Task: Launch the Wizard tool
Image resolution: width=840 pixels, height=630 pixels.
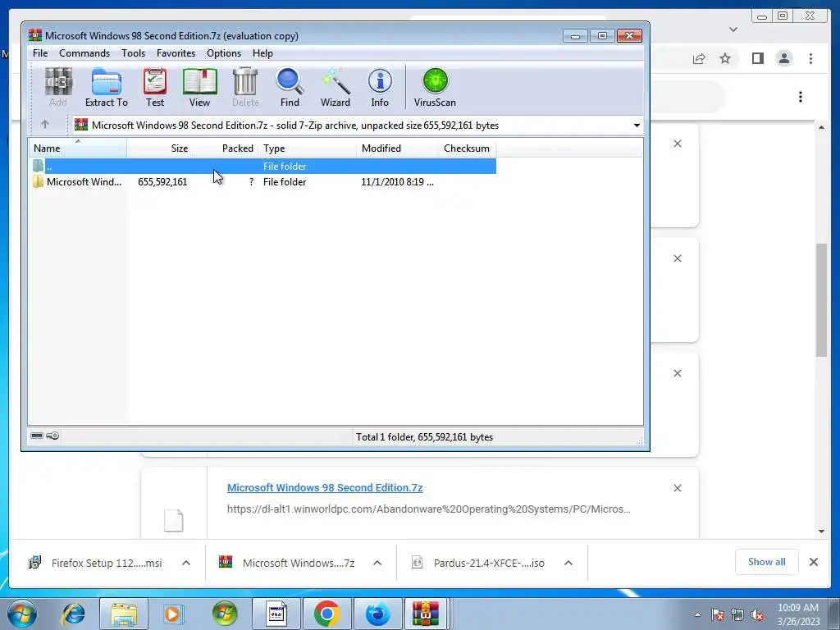Action: pyautogui.click(x=336, y=88)
